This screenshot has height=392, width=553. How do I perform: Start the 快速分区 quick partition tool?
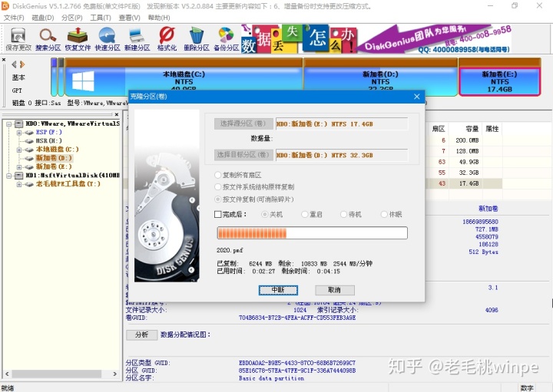(108, 39)
